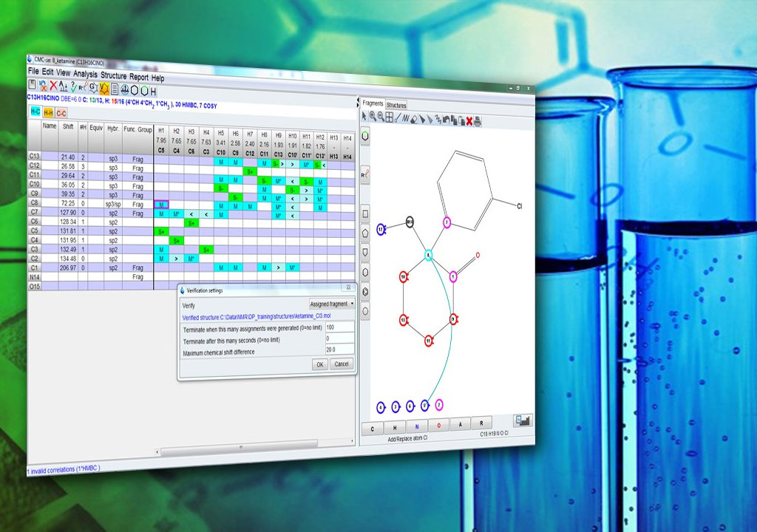Click the highlighted yellow verify structure icon
The image size is (757, 532).
coord(104,89)
